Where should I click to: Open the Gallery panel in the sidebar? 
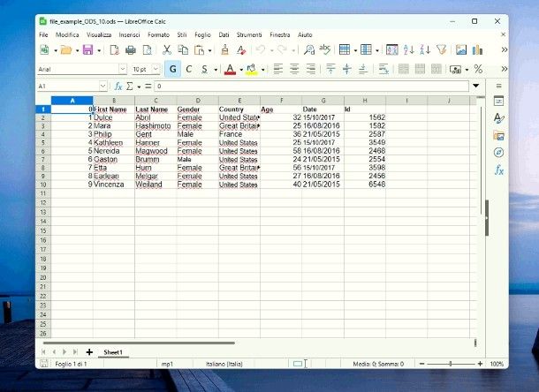[498, 135]
